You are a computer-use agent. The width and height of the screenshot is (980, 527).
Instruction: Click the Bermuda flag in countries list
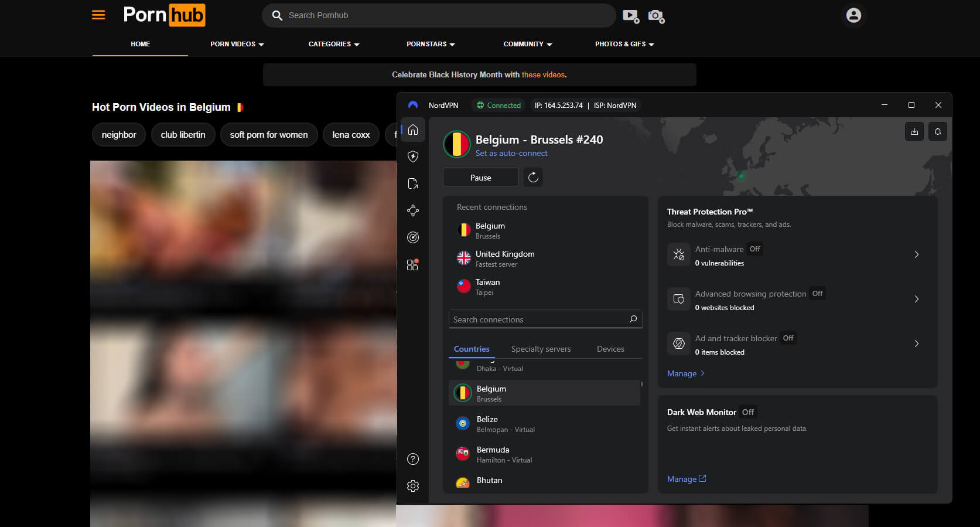(x=463, y=454)
